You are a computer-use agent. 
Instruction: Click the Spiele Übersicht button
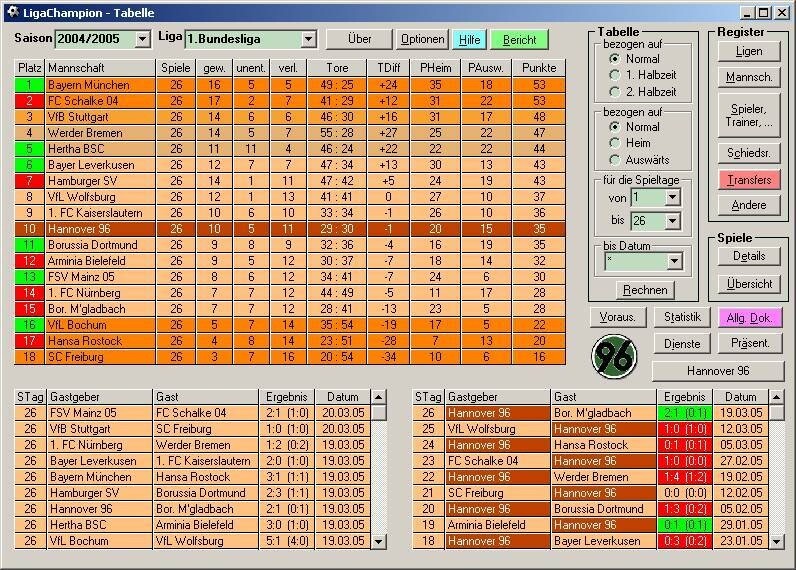[749, 284]
